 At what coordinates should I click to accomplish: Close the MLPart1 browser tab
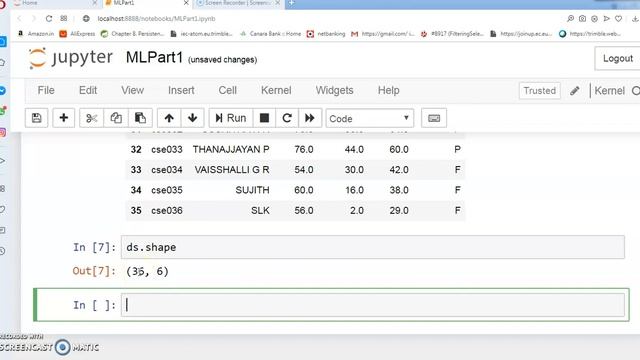(x=186, y=3)
